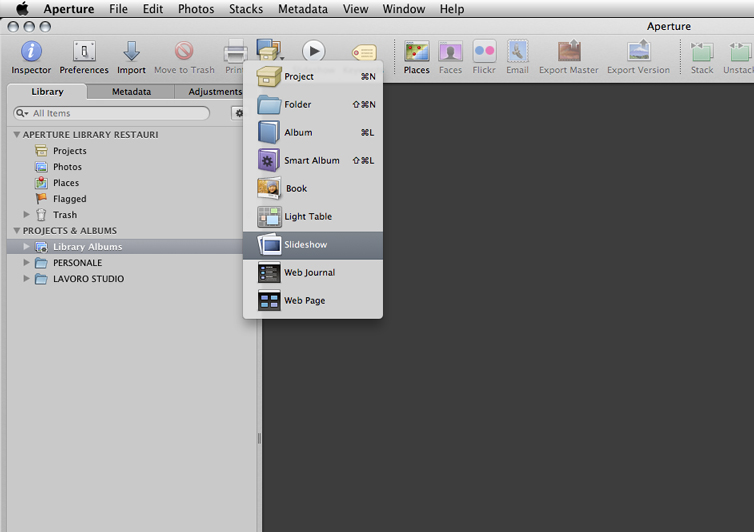Choose Web Journal from the menu
Viewport: 754px width, 532px height.
(313, 273)
